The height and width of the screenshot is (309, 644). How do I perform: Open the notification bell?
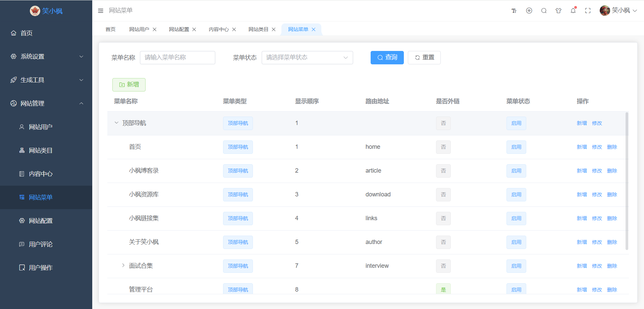573,11
